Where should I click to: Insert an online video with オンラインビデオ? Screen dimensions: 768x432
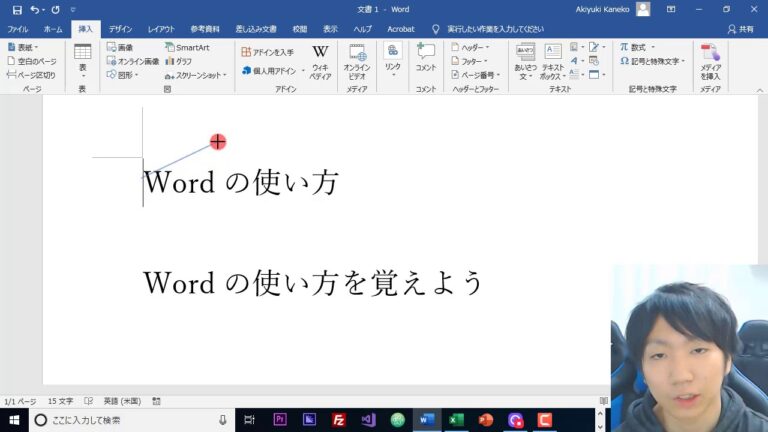pyautogui.click(x=357, y=62)
